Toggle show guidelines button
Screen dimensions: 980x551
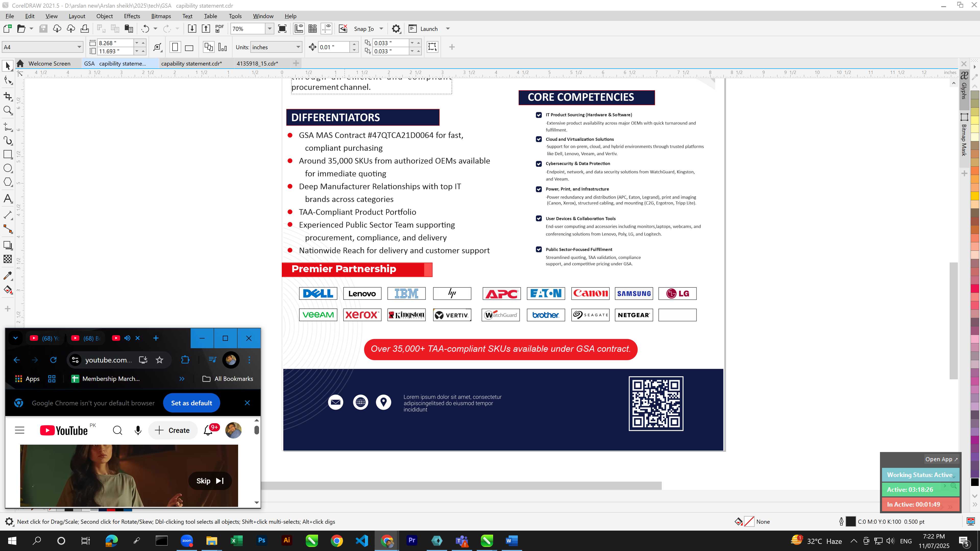point(326,29)
